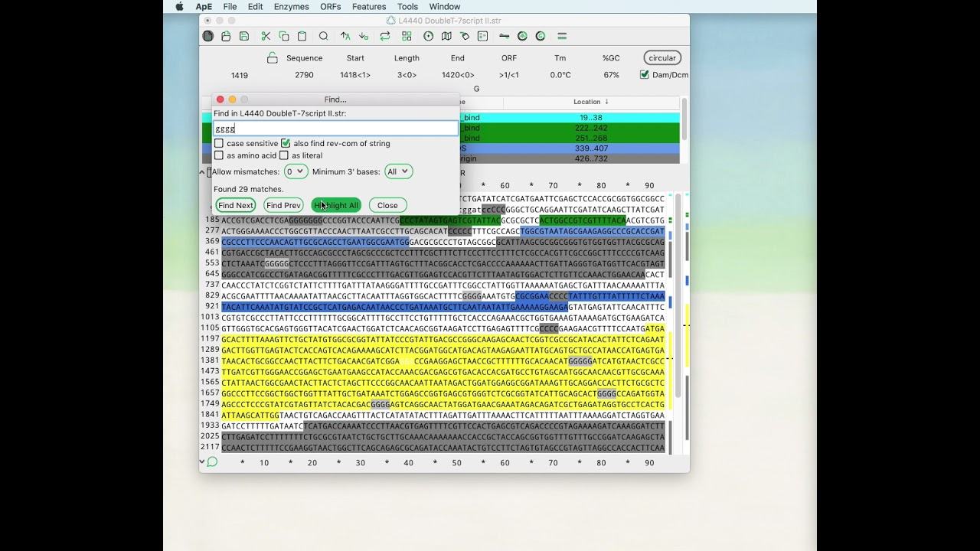Click the Open file toolbar icon
This screenshot has height=551, width=980.
(x=226, y=36)
